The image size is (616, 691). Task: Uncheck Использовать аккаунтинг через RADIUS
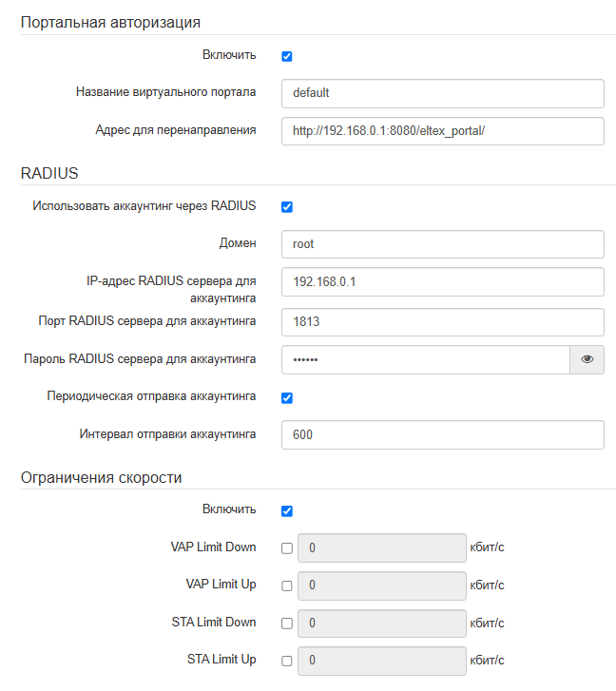287,207
